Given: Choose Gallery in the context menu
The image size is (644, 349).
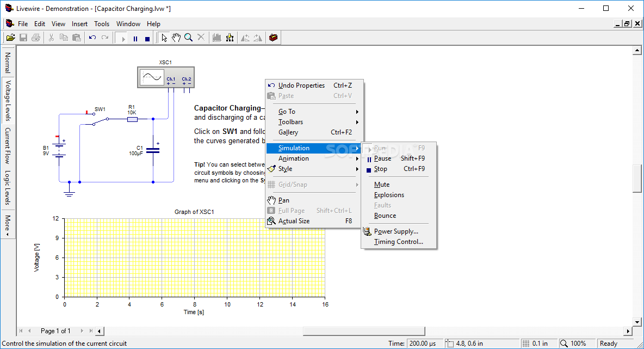Looking at the screenshot, I should 314,132.
